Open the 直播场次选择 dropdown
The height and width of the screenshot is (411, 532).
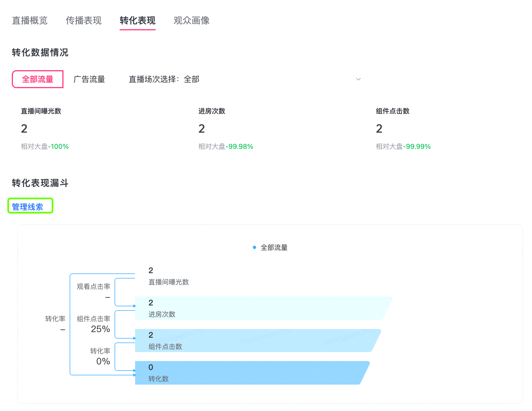[x=245, y=79]
